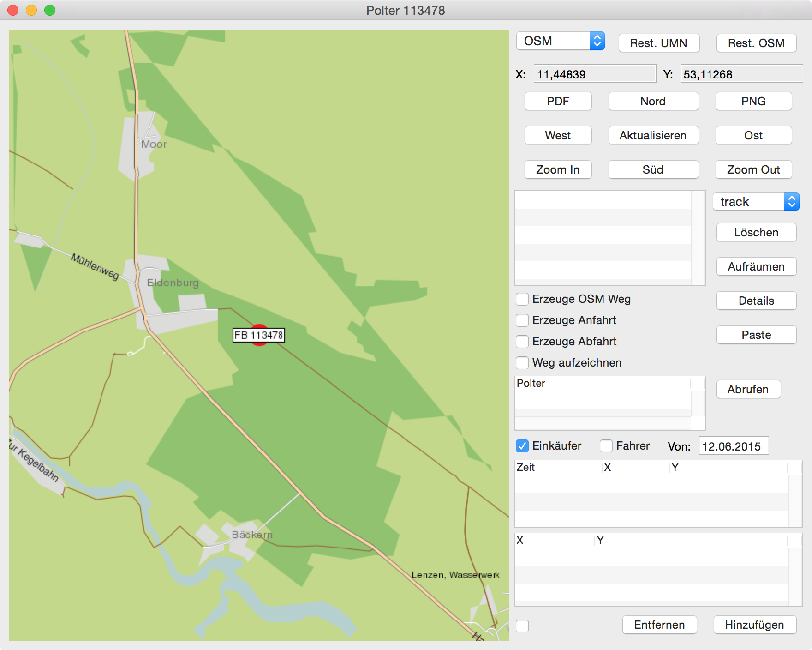Enable Weg aufzeichnen checkbox
Image resolution: width=812 pixels, height=650 pixels.
click(x=522, y=363)
